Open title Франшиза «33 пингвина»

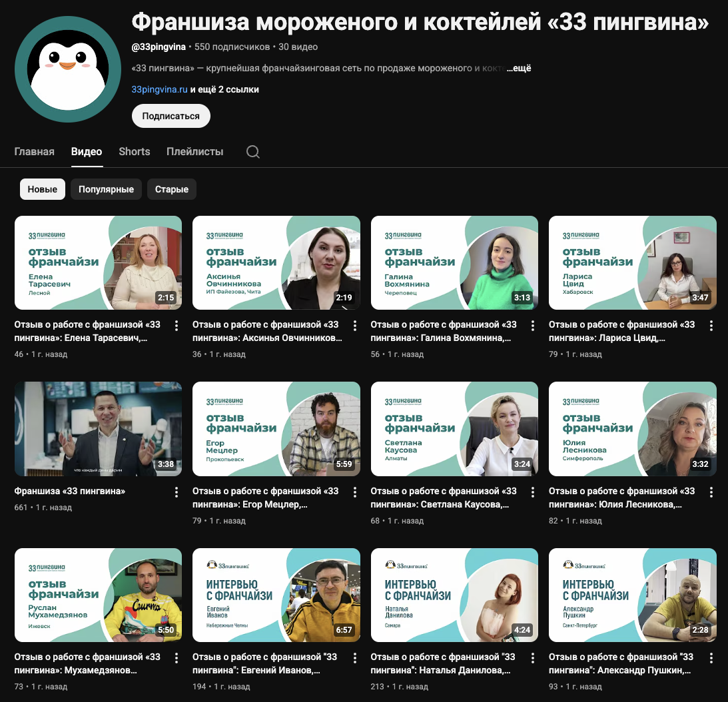tap(70, 491)
